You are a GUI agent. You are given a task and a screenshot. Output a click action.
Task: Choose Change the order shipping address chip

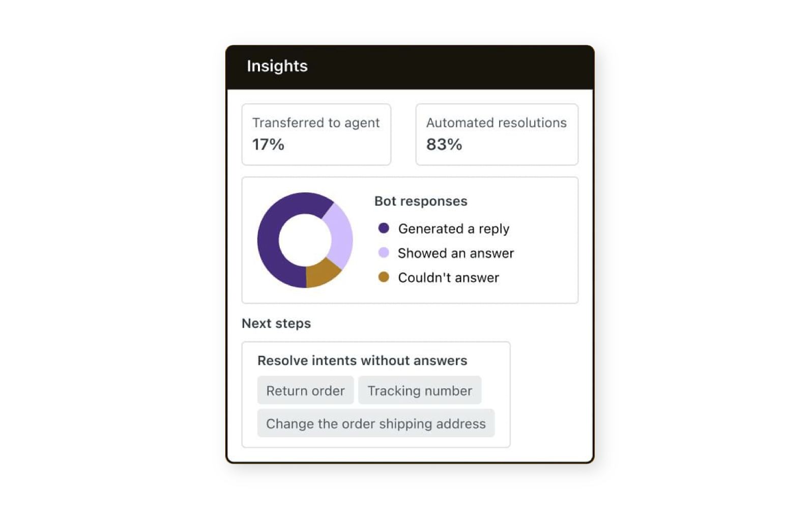(376, 423)
